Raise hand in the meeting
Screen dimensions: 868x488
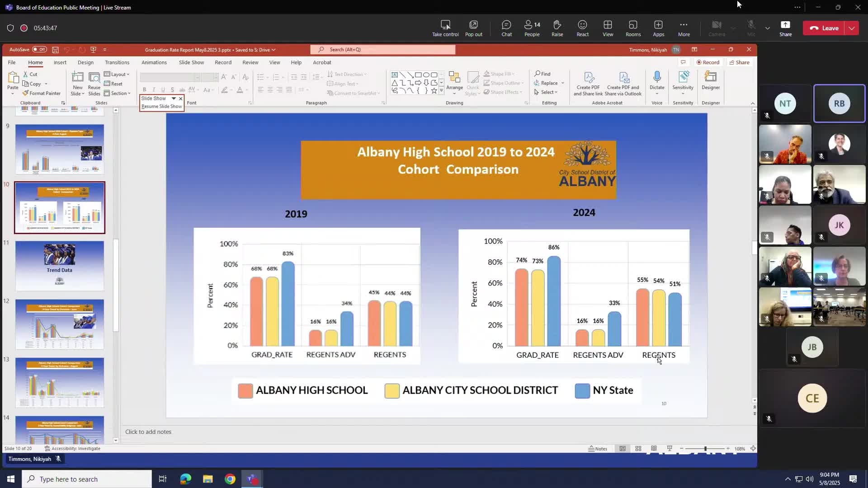coord(557,28)
